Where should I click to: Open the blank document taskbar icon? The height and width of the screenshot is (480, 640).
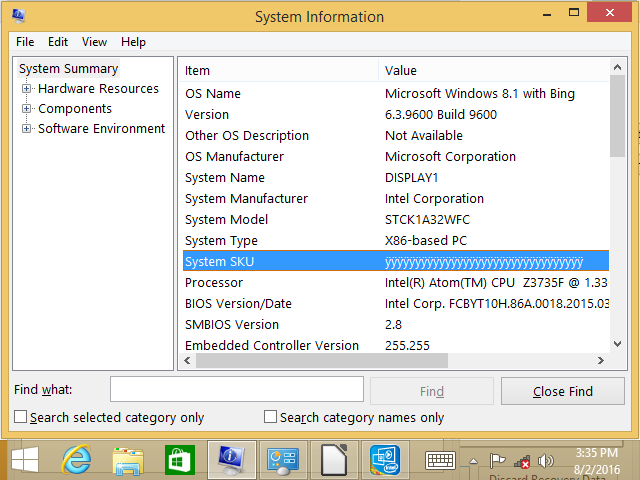click(x=334, y=460)
